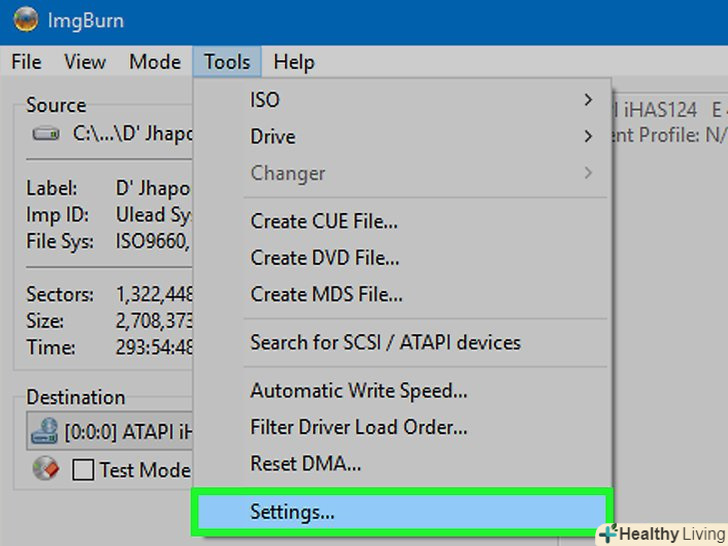
Task: Select Create DVD File... menu entry
Action: (402, 258)
